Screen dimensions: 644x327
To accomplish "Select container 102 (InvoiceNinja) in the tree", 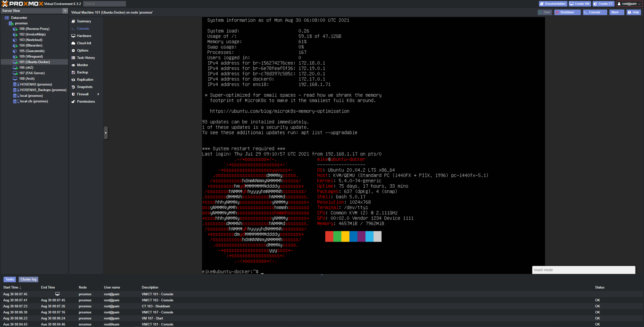I will [x=32, y=34].
